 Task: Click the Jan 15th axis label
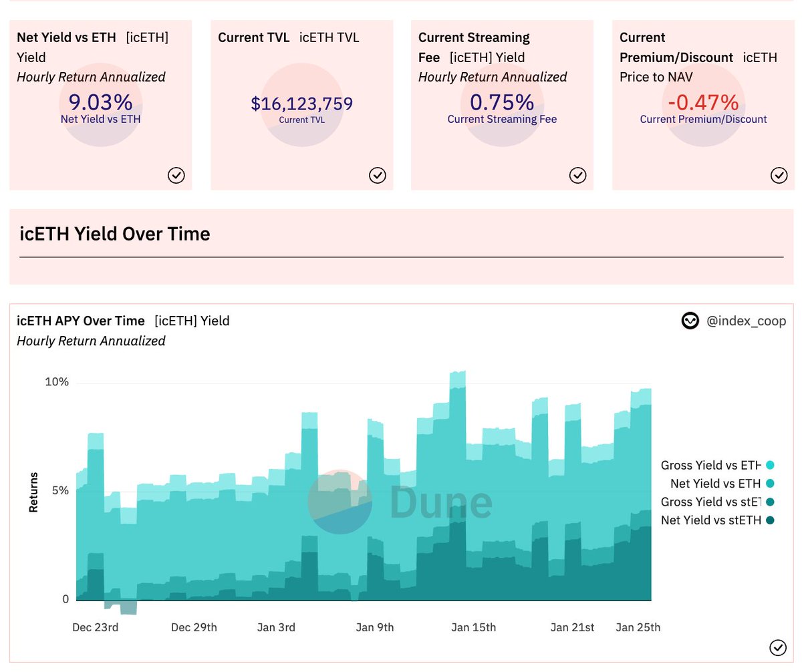474,627
